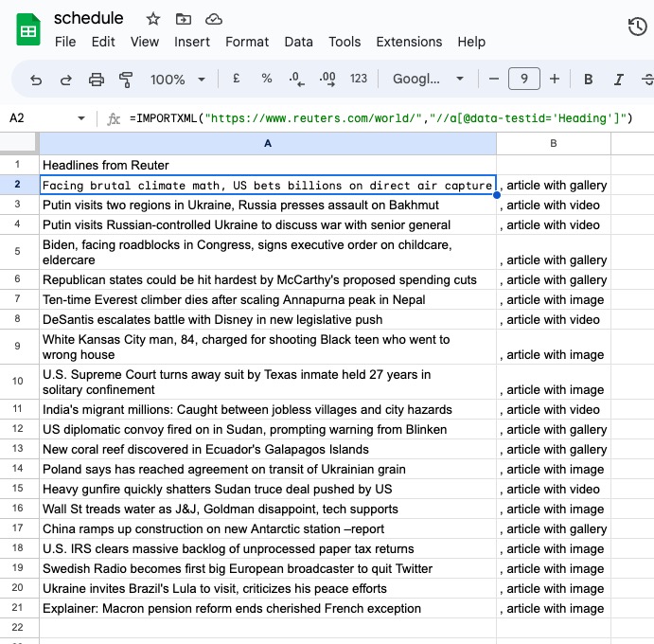
Task: Toggle strikethrough formatting
Action: (647, 80)
